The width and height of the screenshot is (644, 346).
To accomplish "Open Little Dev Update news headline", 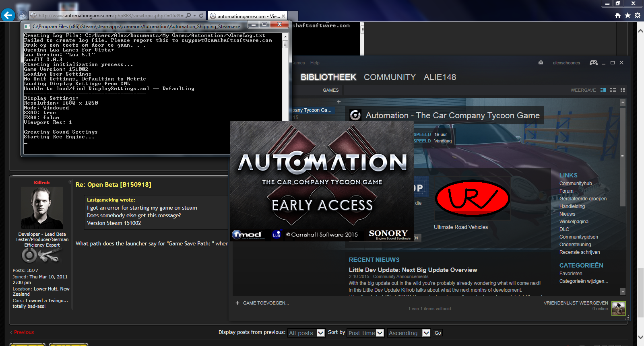I will click(413, 270).
